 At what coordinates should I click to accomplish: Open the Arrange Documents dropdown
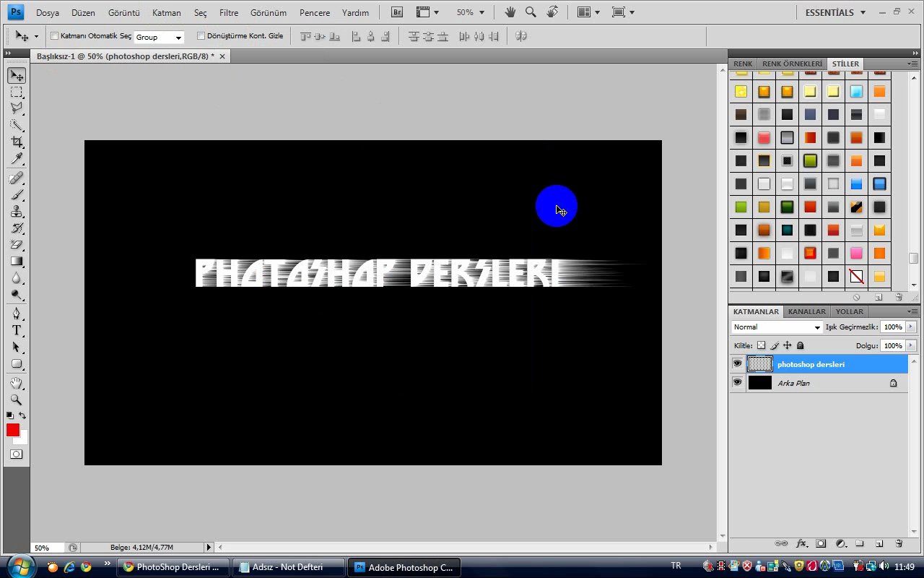pyautogui.click(x=588, y=12)
